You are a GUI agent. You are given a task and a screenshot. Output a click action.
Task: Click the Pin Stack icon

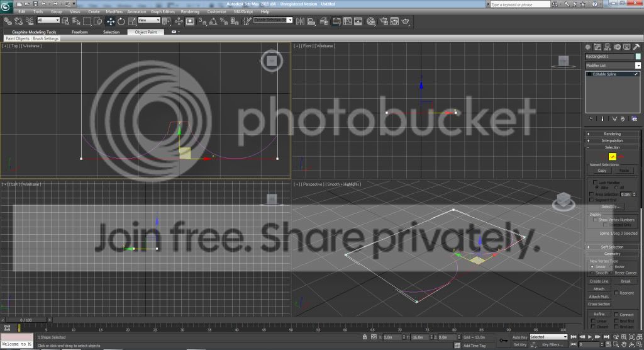point(591,119)
